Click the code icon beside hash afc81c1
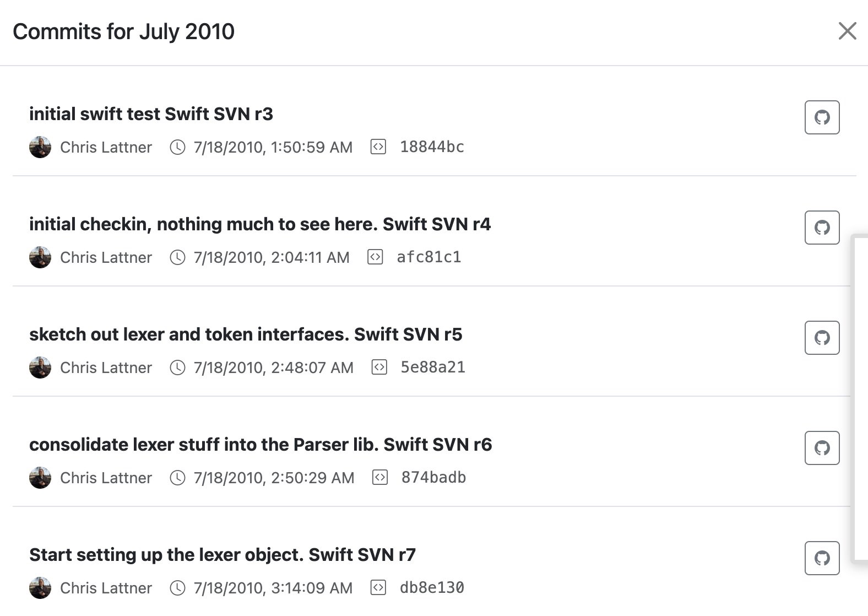Image resolution: width=868 pixels, height=616 pixels. pos(375,257)
